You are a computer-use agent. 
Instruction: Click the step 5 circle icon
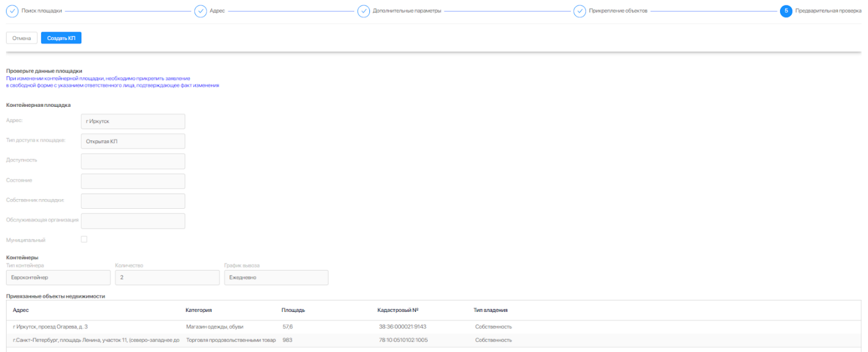tap(786, 12)
